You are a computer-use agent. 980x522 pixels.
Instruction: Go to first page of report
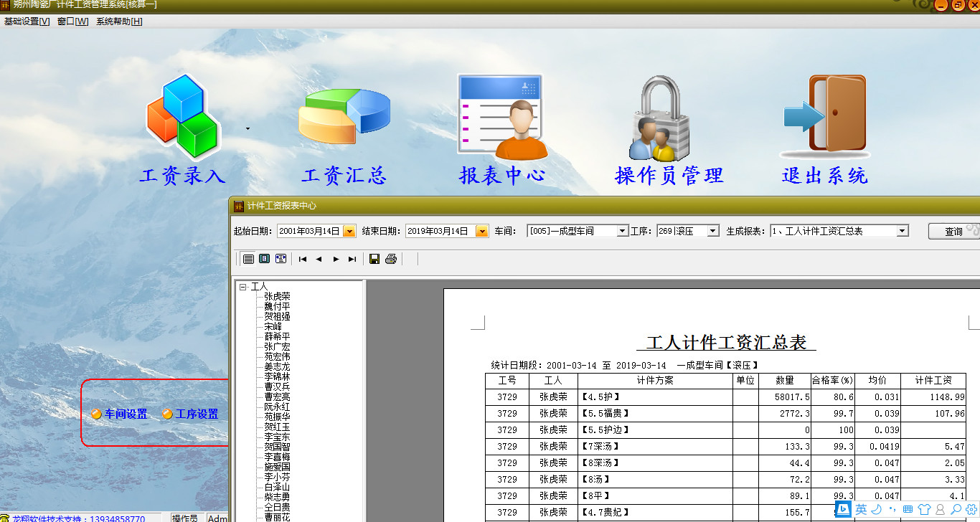[x=303, y=259]
